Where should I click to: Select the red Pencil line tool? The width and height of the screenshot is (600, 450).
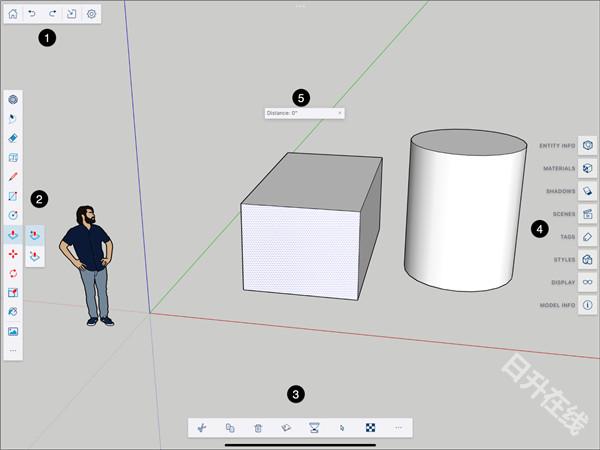point(13,177)
